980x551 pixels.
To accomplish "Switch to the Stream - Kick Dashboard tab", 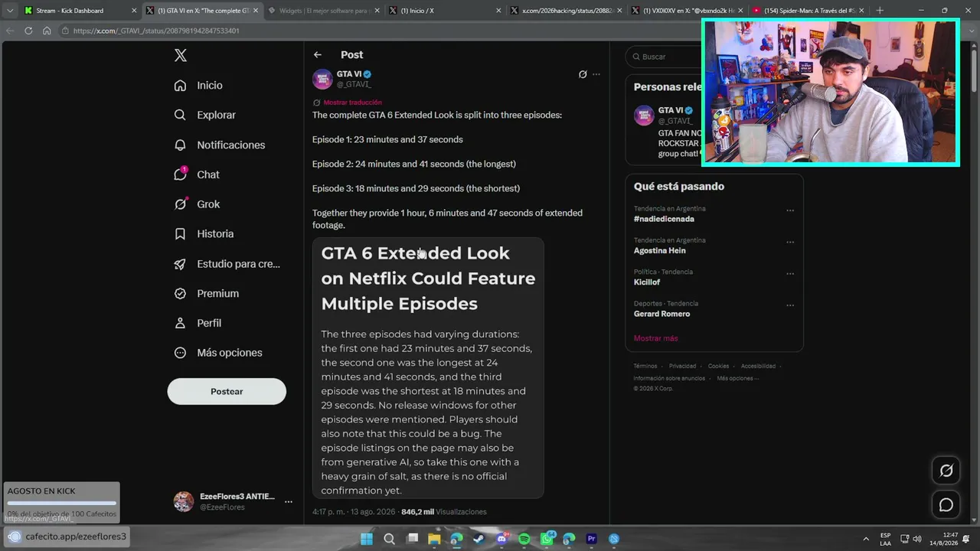I will 80,11.
